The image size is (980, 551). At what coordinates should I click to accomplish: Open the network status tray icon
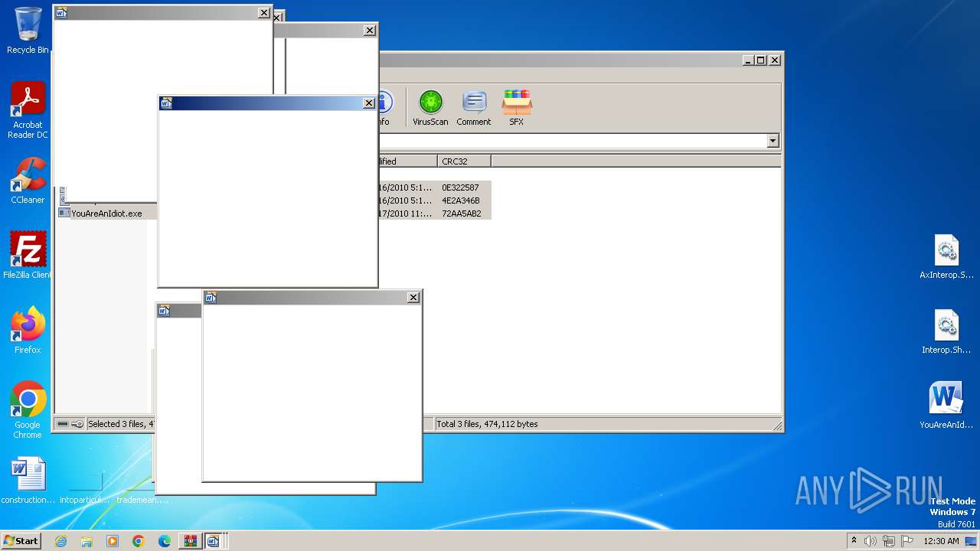coord(889,541)
